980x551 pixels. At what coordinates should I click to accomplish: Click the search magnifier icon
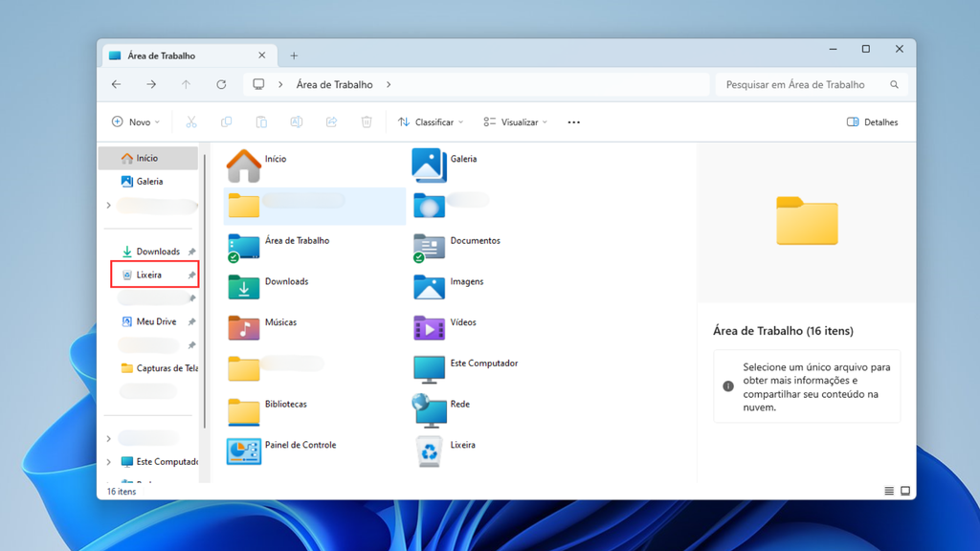(895, 84)
